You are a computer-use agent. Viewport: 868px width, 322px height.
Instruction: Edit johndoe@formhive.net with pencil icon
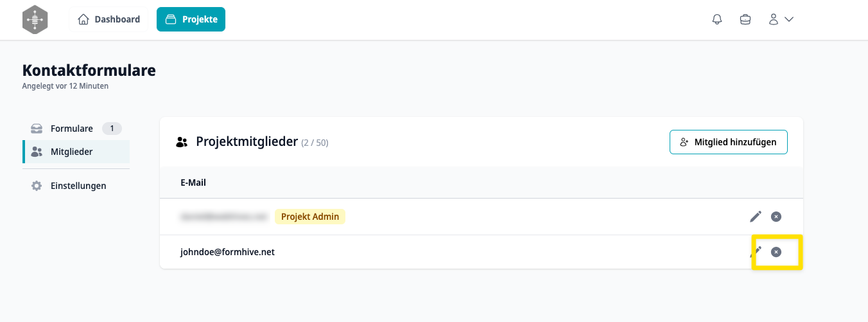[x=756, y=252]
